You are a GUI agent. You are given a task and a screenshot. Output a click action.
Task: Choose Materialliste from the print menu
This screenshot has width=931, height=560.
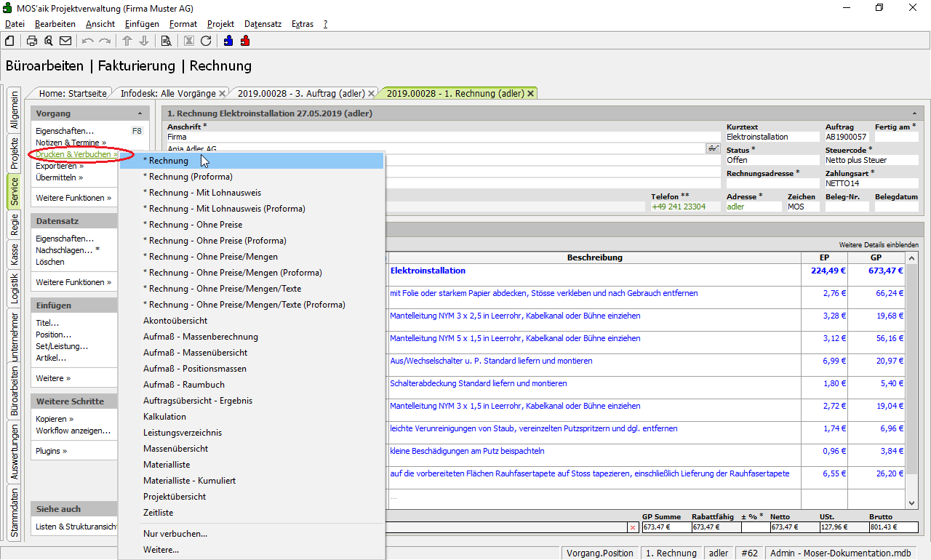166,465
